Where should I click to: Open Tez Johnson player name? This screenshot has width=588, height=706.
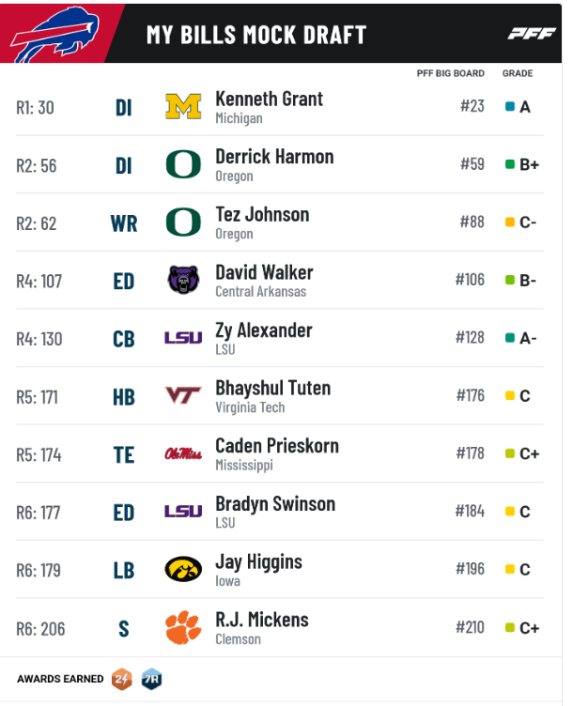(262, 214)
